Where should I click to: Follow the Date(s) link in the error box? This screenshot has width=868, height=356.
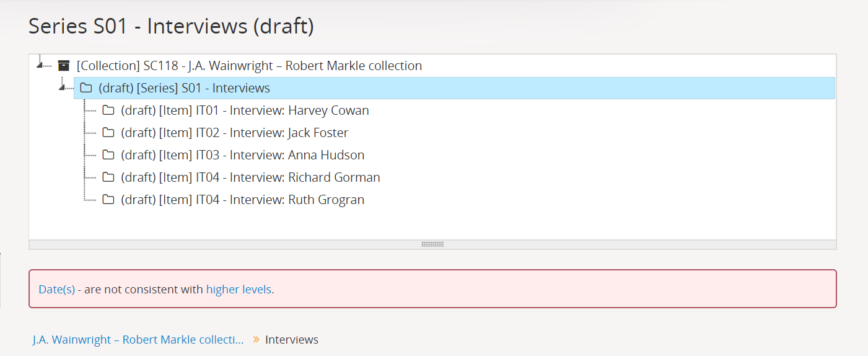56,289
